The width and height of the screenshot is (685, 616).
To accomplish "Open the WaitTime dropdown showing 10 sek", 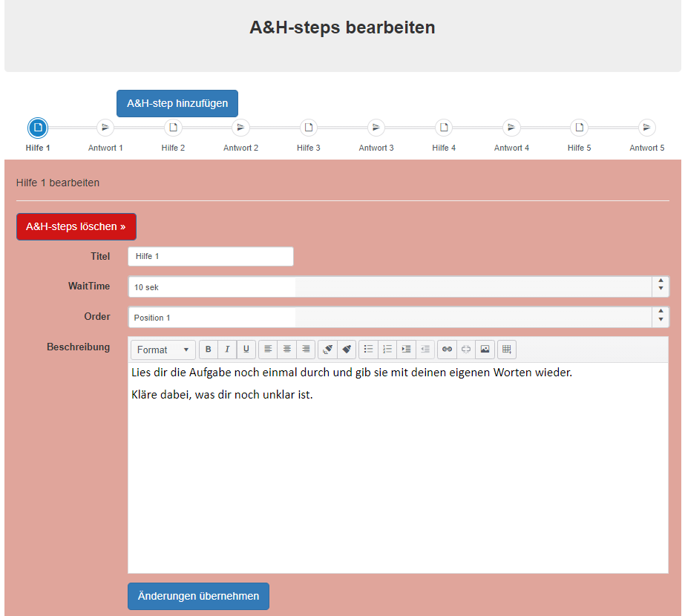I will tap(398, 287).
